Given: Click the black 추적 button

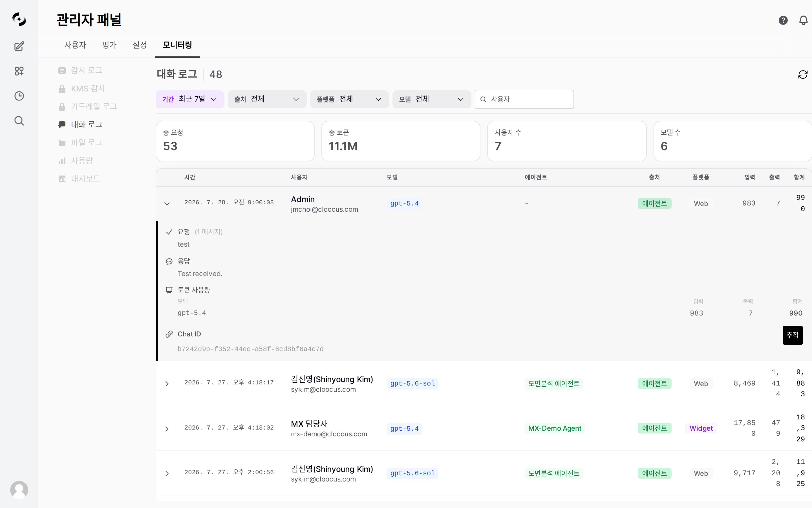Looking at the screenshot, I should tap(793, 335).
